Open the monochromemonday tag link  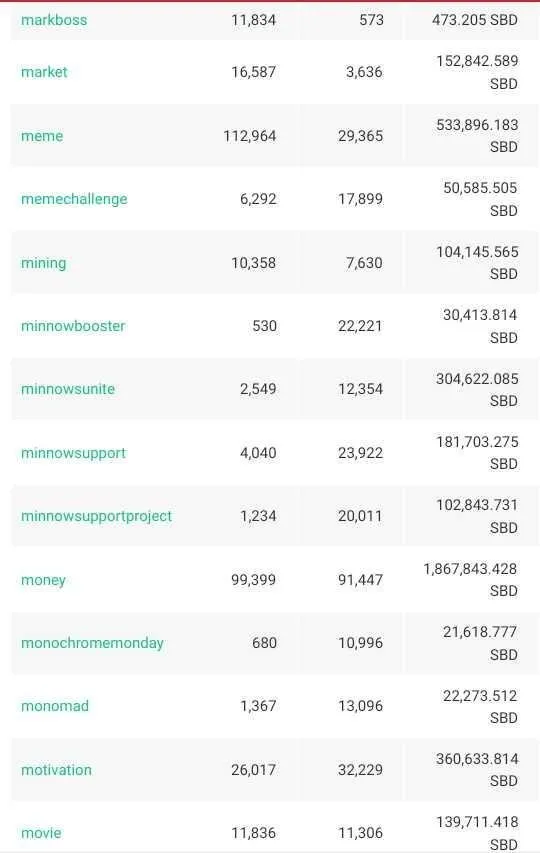pyautogui.click(x=92, y=643)
